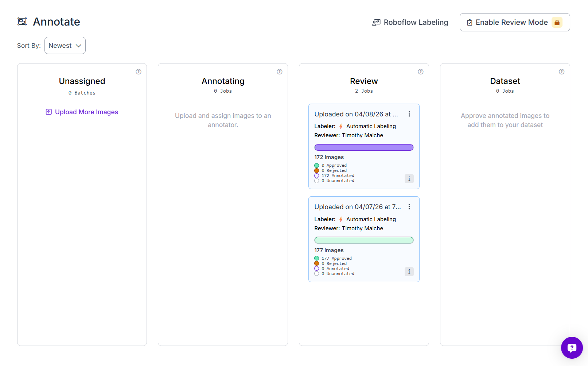Viewport: 588px width, 366px height.
Task: Show info for the 177 Images job
Action: tap(409, 271)
